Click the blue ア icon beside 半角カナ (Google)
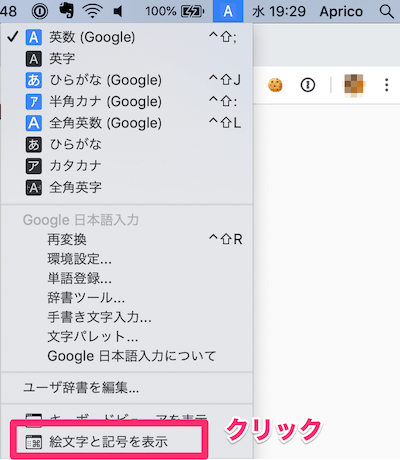Viewport: 400px width, 460px height. (x=34, y=102)
